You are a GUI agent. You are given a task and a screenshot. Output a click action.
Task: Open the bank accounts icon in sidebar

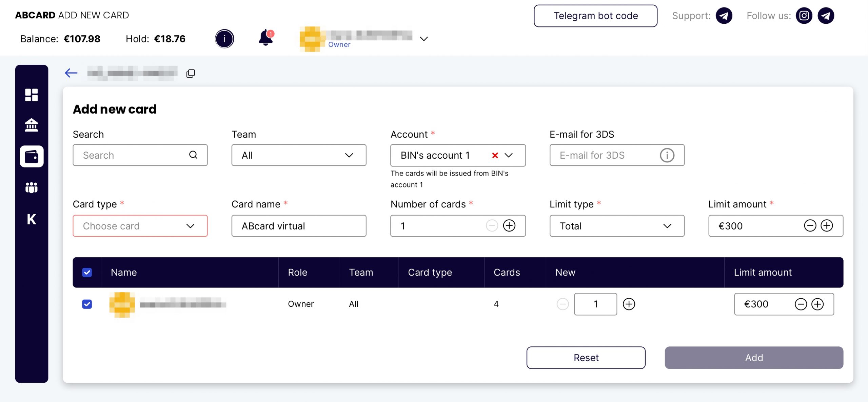coord(32,125)
